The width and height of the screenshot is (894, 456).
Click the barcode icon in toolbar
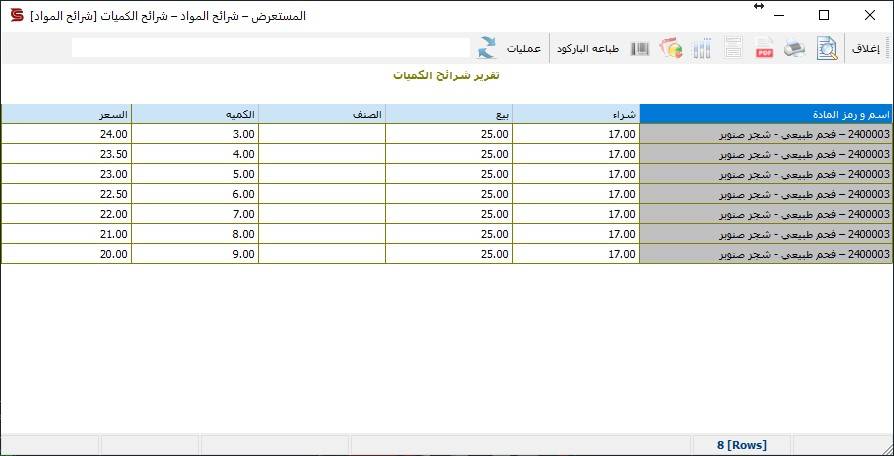click(x=640, y=48)
